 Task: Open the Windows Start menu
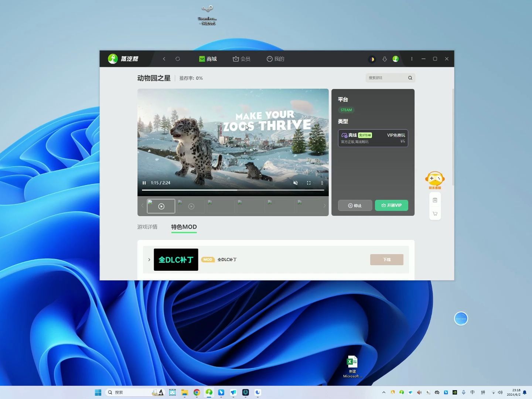pyautogui.click(x=98, y=392)
